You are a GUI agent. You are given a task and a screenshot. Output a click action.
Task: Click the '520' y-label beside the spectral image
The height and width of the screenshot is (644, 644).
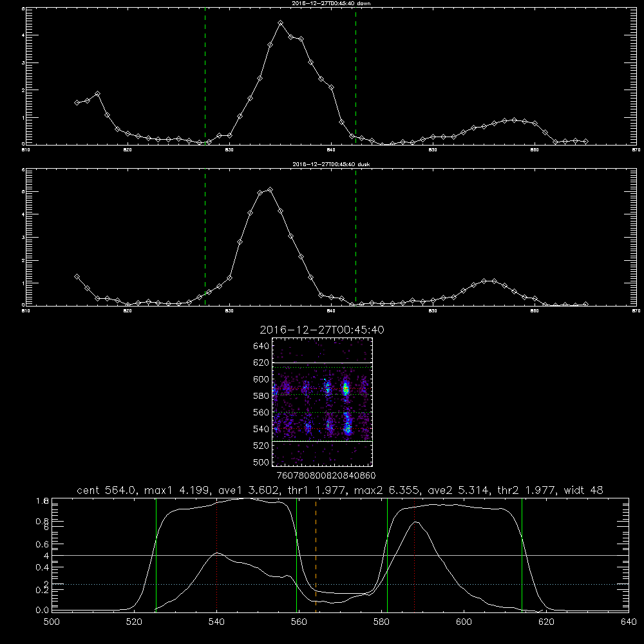(x=261, y=446)
